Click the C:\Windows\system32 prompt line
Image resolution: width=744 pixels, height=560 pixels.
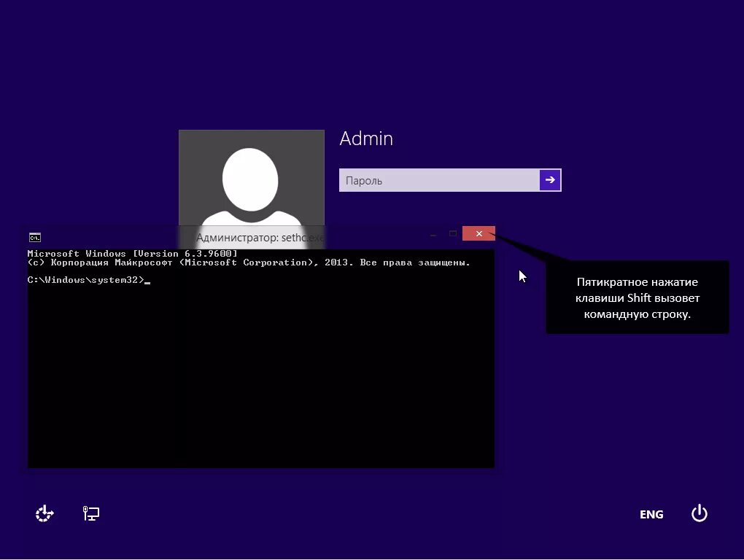click(x=88, y=279)
